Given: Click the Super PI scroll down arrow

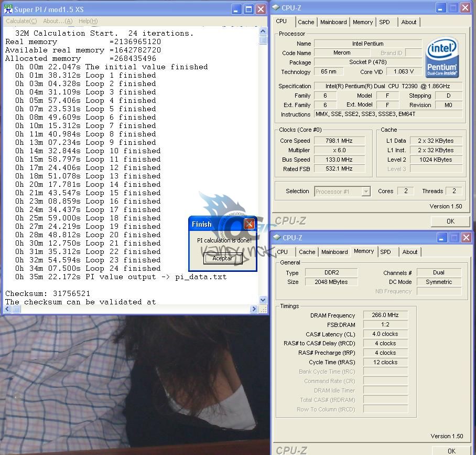Looking at the screenshot, I should click(x=263, y=300).
